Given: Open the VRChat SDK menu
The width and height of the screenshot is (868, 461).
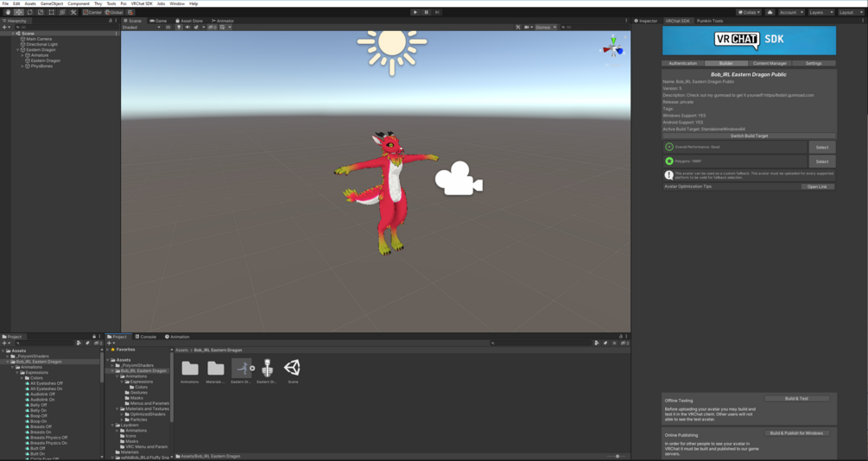Looking at the screenshot, I should click(x=142, y=3).
